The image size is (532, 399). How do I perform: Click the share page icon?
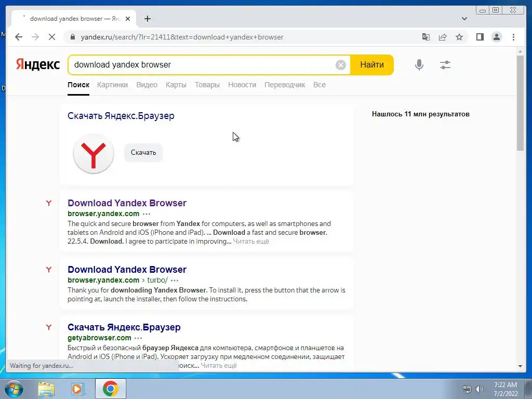pyautogui.click(x=443, y=37)
